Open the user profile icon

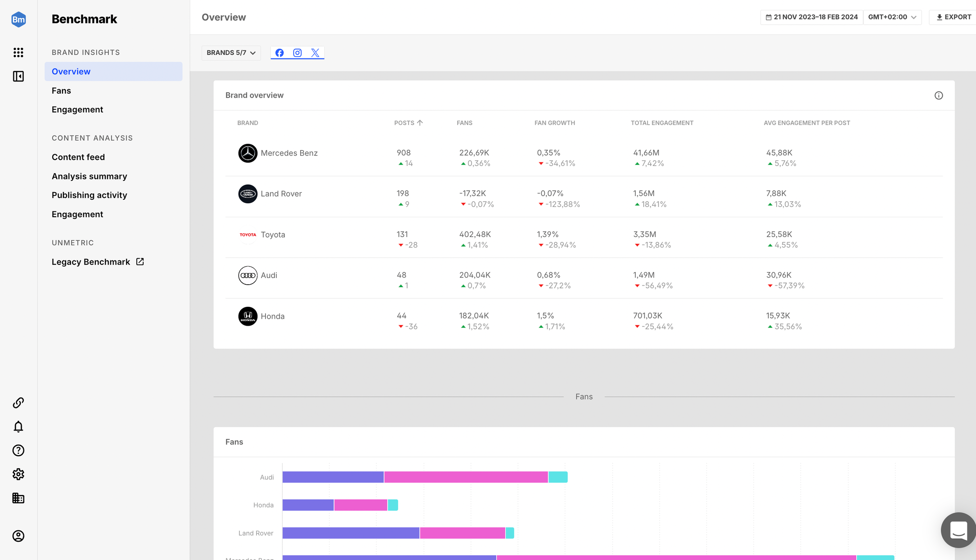click(x=18, y=536)
